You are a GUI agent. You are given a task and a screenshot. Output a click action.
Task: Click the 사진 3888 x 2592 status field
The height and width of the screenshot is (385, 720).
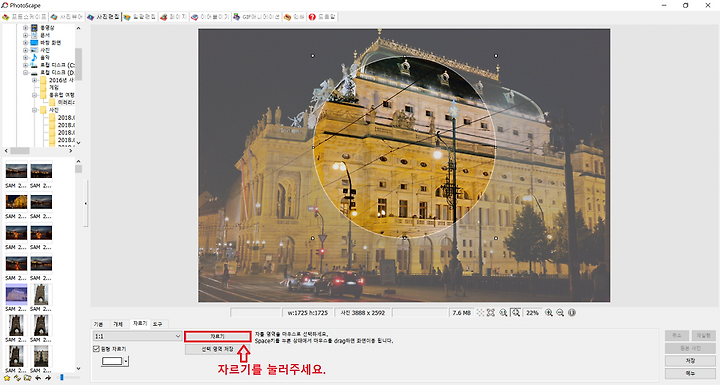(363, 312)
